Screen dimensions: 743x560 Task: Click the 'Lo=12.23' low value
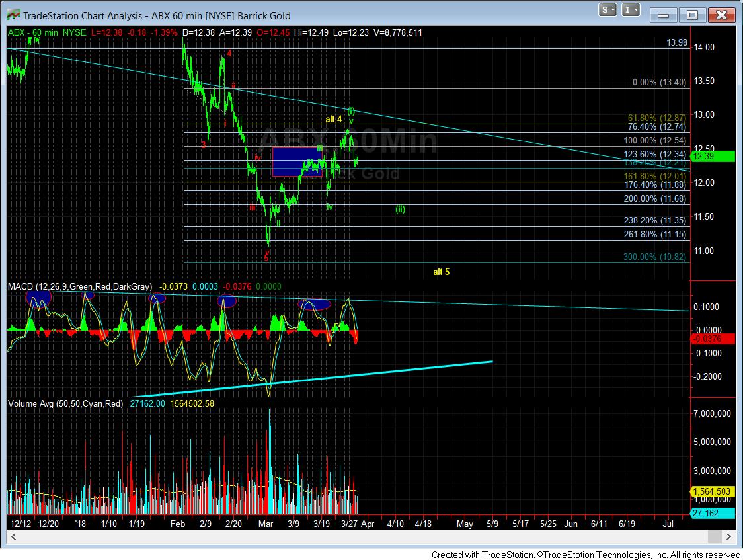(x=350, y=32)
